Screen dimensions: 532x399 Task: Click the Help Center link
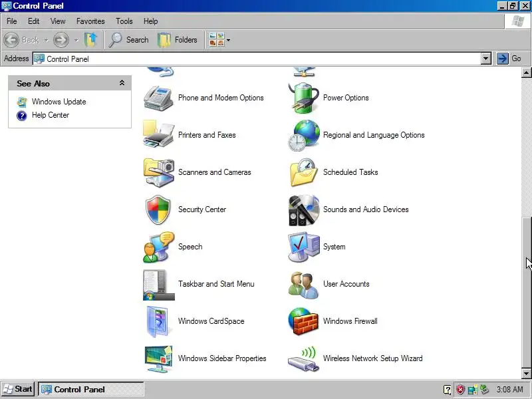point(51,115)
